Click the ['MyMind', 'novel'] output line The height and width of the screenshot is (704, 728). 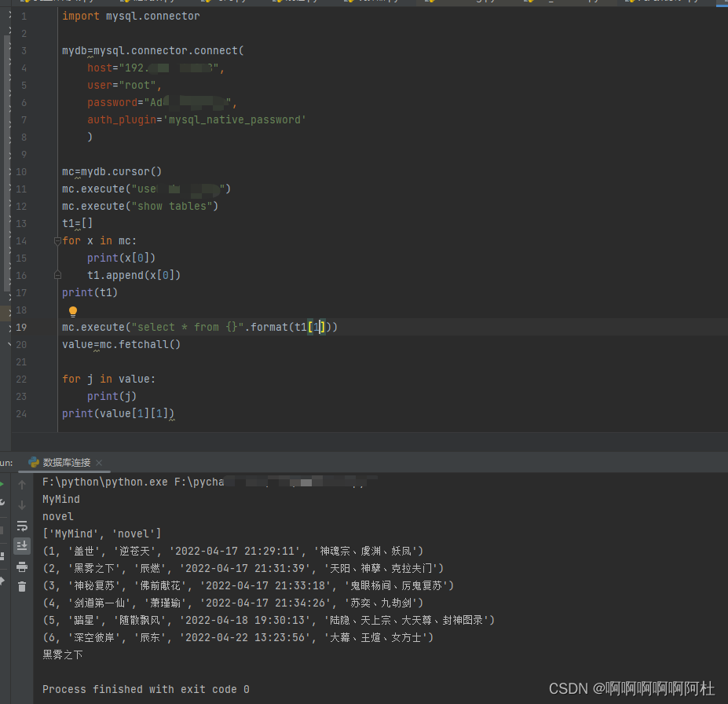(x=101, y=534)
